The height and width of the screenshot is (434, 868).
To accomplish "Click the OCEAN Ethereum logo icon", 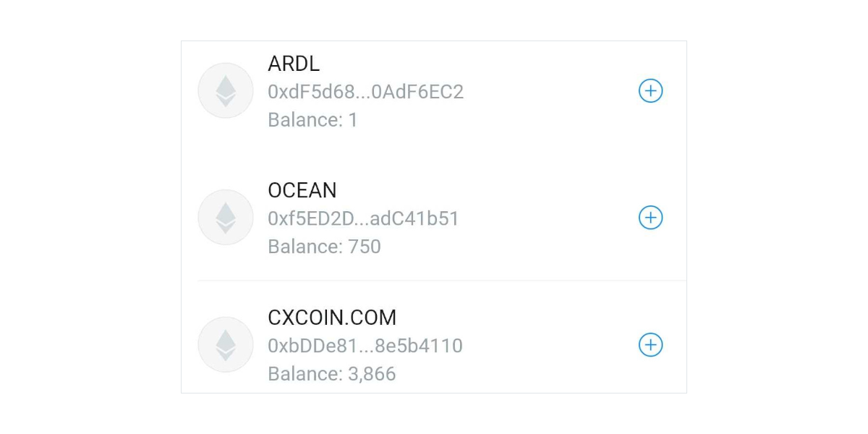I will point(226,217).
